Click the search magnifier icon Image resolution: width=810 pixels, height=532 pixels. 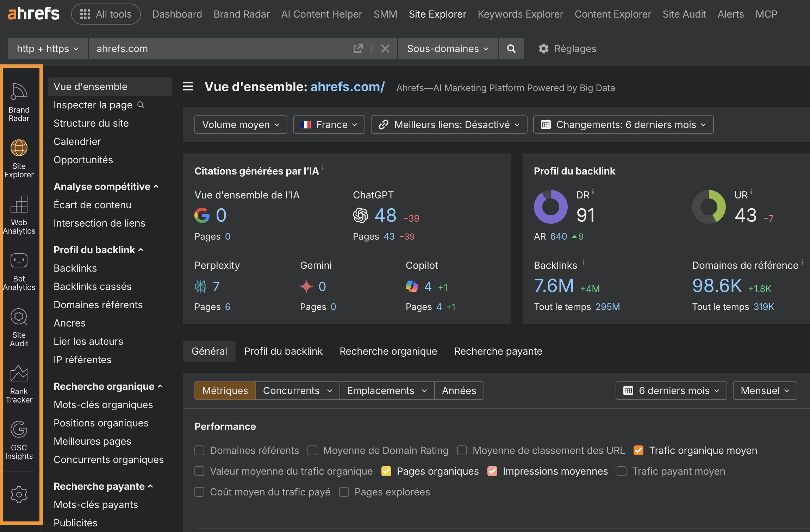click(511, 49)
